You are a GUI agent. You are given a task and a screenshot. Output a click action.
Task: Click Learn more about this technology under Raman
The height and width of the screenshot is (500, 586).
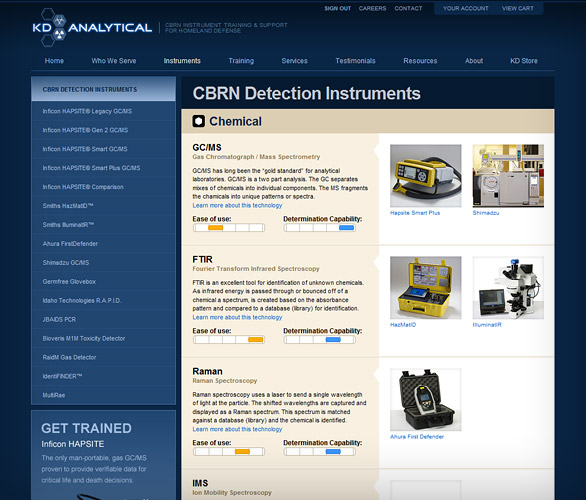click(x=237, y=429)
